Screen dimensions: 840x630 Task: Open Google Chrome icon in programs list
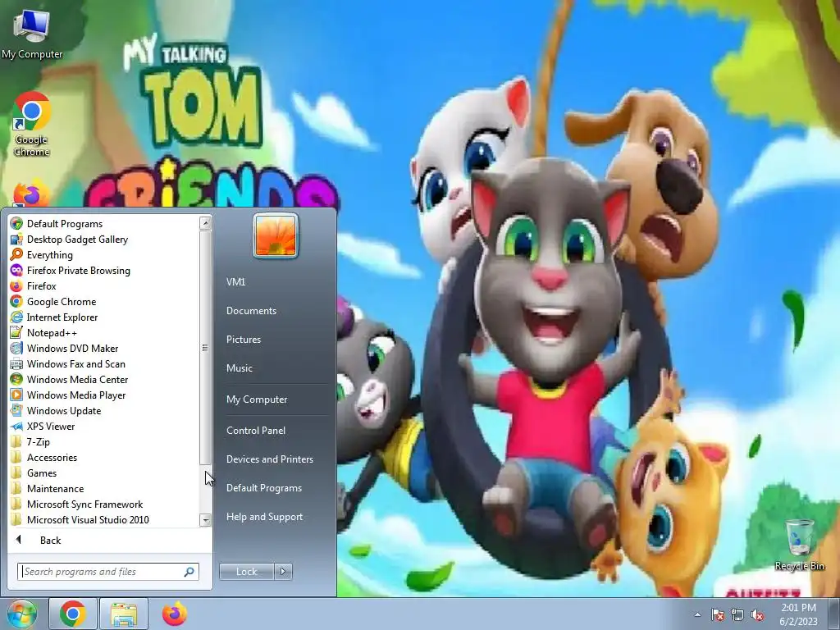[16, 302]
